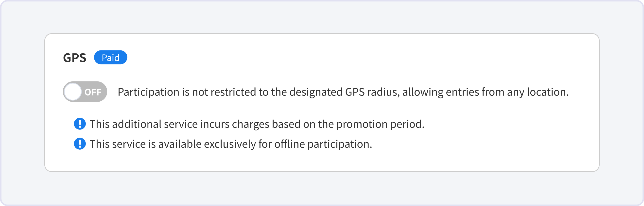This screenshot has width=644, height=206.
Task: Click the GPS section heading
Action: [x=74, y=58]
